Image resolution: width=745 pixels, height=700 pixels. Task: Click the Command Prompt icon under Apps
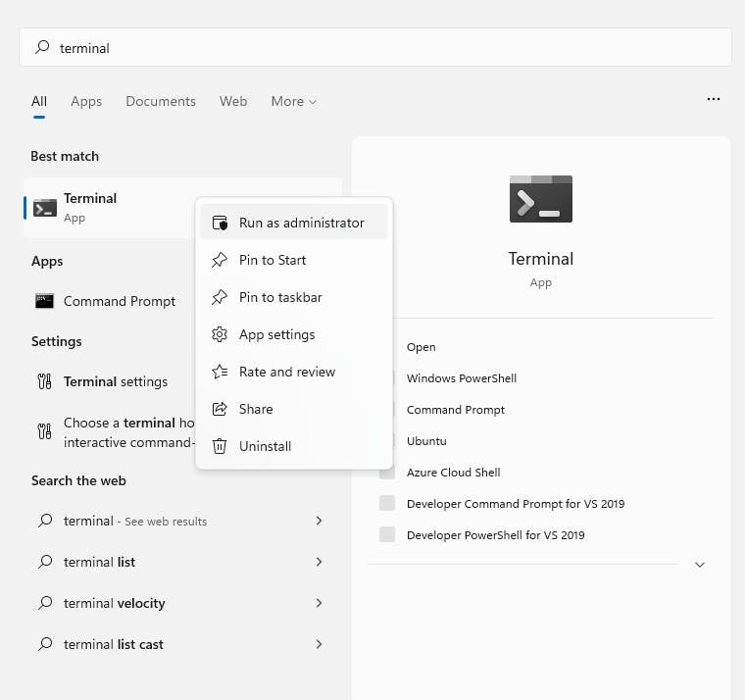[x=44, y=301]
